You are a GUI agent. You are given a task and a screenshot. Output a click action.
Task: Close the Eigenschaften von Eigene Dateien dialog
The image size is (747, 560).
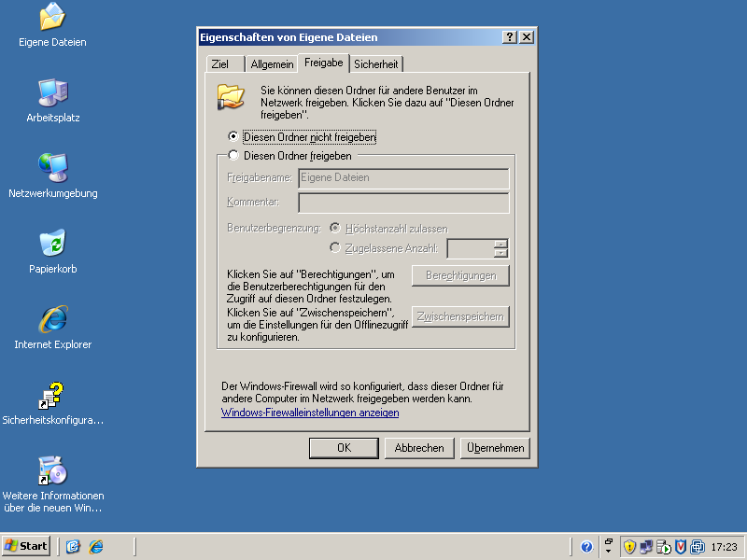pyautogui.click(x=527, y=37)
